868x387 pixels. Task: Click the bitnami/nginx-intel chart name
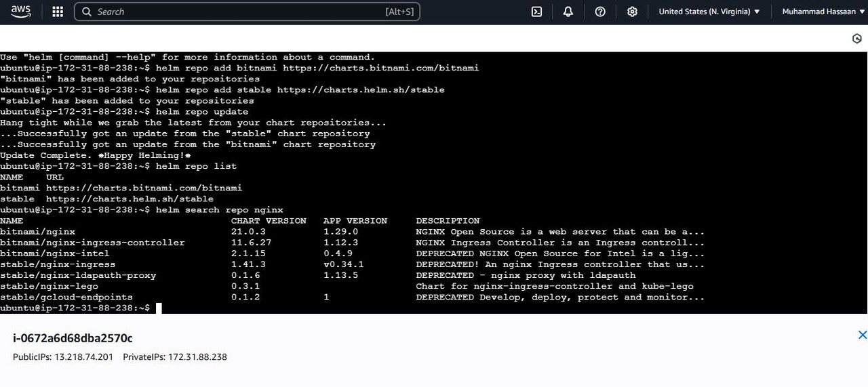coord(54,253)
